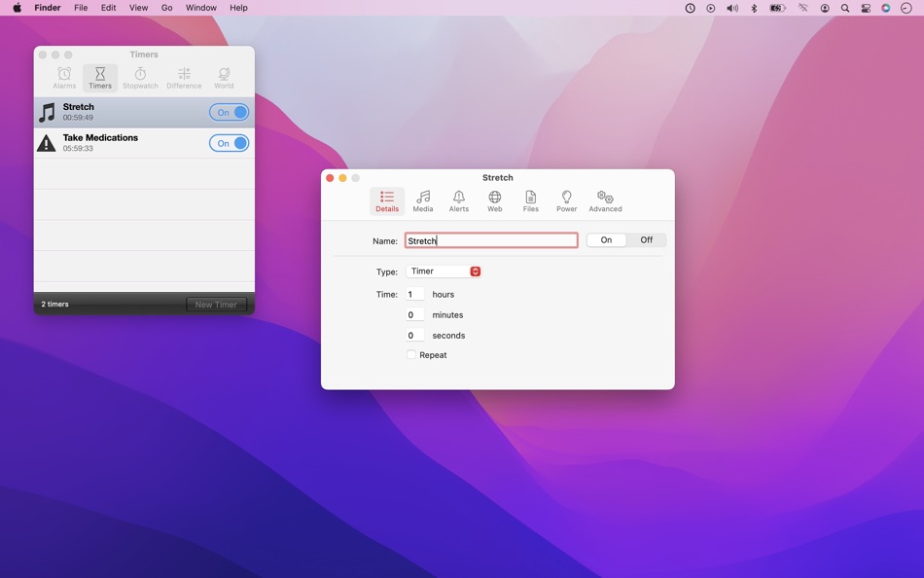The image size is (924, 578).
Task: Select the Web icon
Action: click(x=494, y=200)
